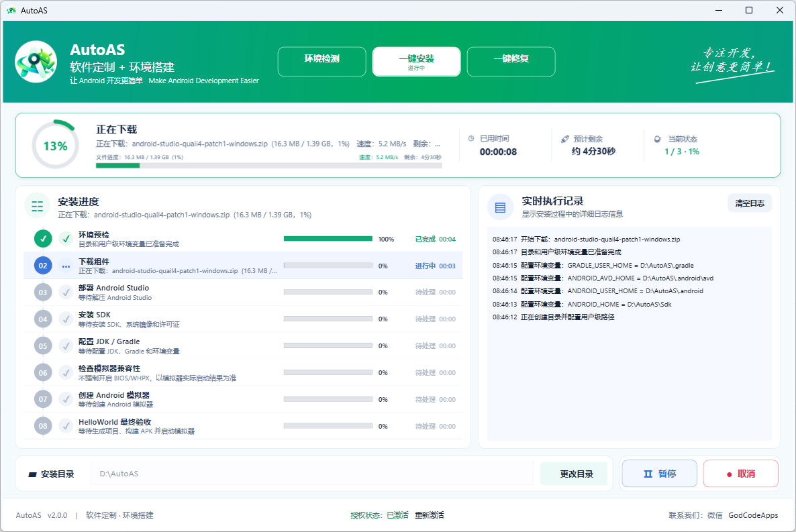796x532 pixels.
Task: Click the 08 step badge for HelloWorld
Action: point(43,427)
